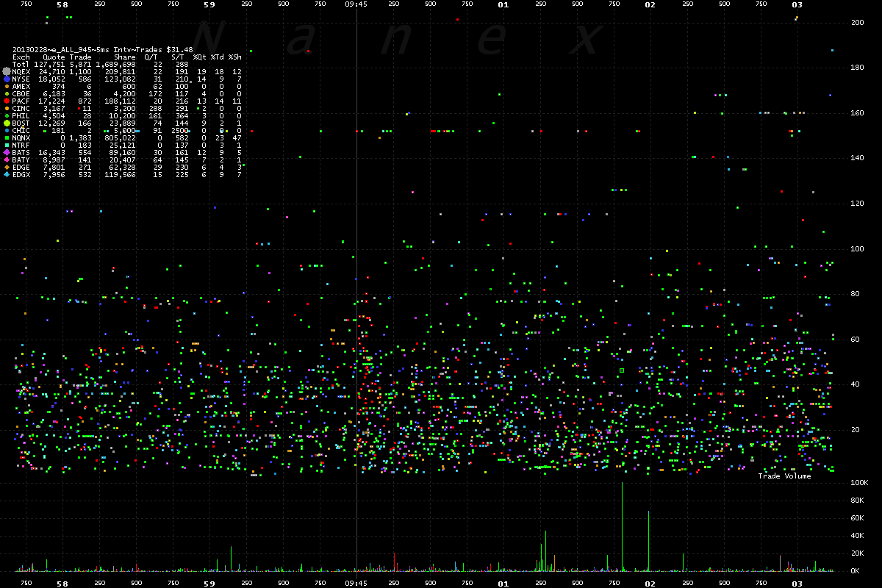Click the 200 label on price axis
The height and width of the screenshot is (588, 882).
tap(857, 23)
